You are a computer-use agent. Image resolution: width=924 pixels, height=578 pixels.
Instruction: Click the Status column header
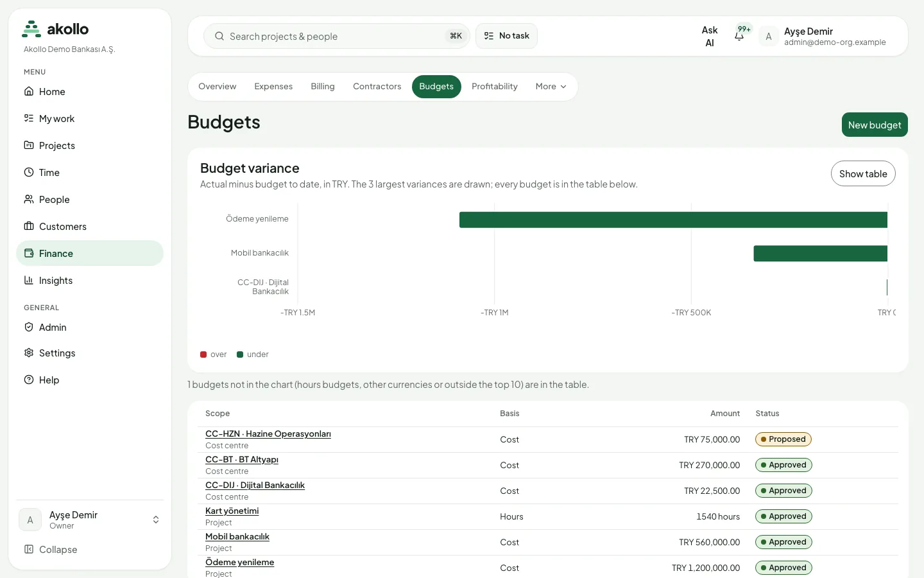click(x=767, y=414)
